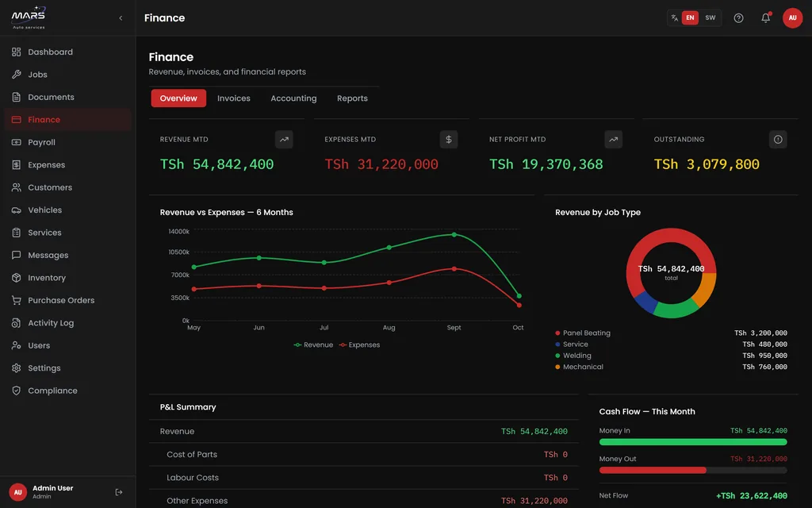Open the Messages chat icon

tap(17, 255)
